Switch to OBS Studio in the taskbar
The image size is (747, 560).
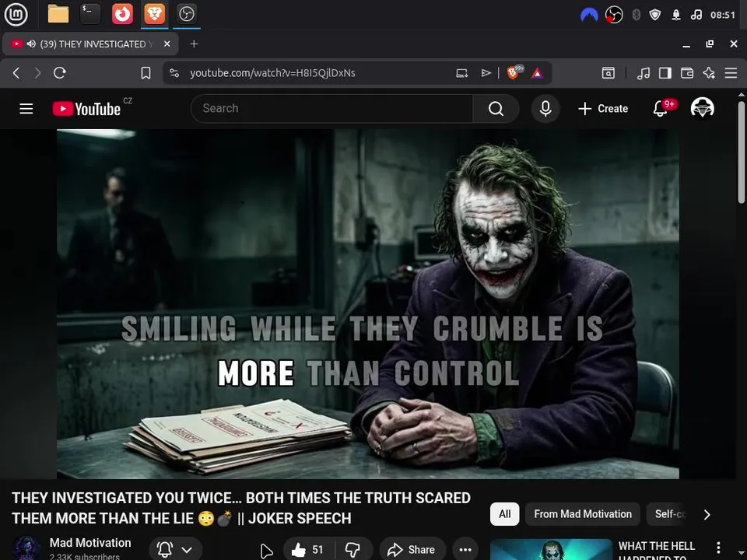pos(186,14)
